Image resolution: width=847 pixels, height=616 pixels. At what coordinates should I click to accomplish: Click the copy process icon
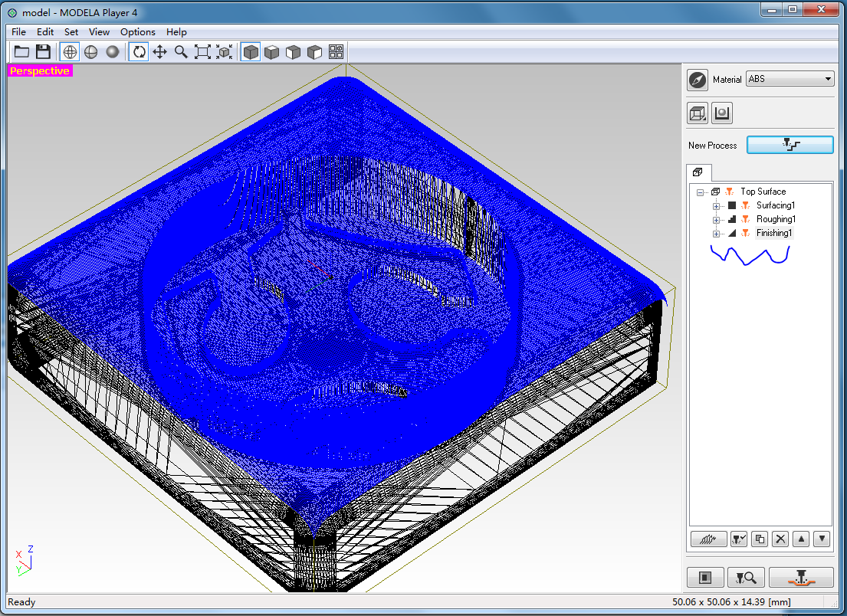pos(760,539)
